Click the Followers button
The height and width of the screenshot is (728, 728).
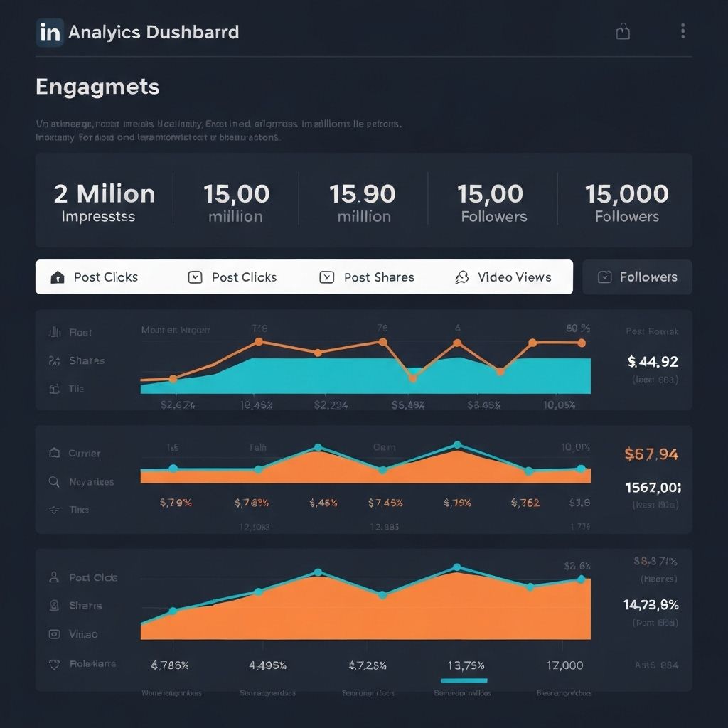click(637, 277)
